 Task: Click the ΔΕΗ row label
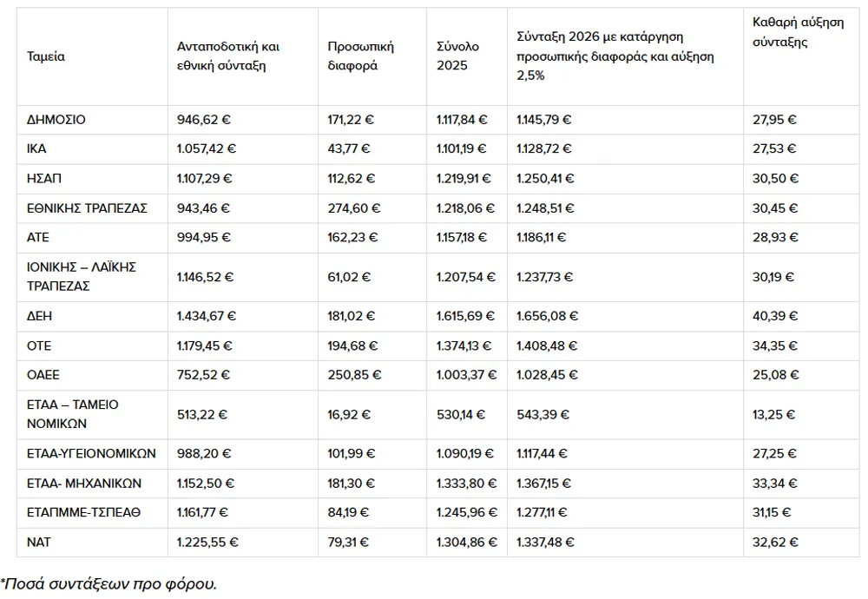click(39, 316)
